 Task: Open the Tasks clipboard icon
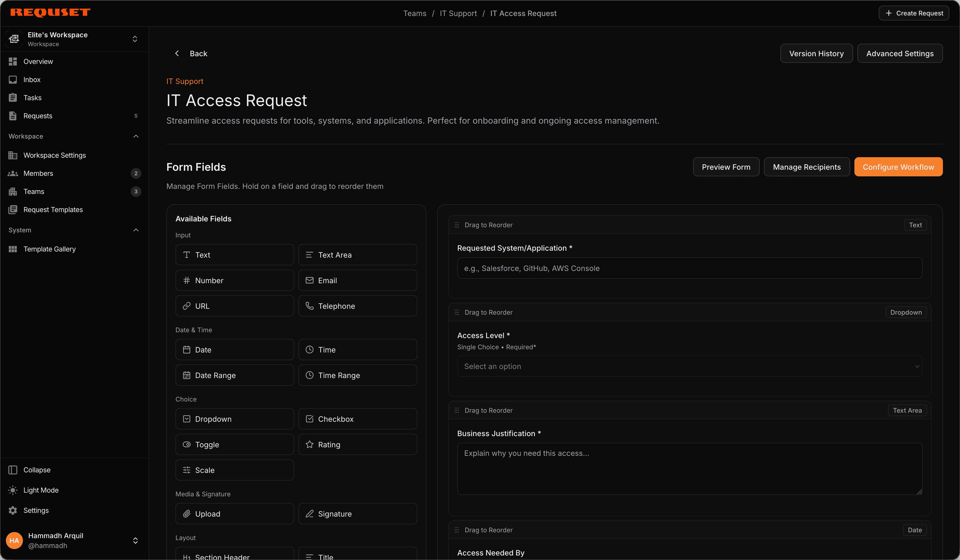(13, 98)
